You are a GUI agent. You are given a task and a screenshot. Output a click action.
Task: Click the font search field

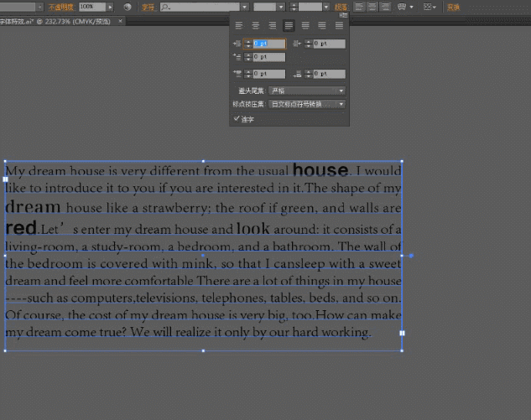(x=200, y=7)
